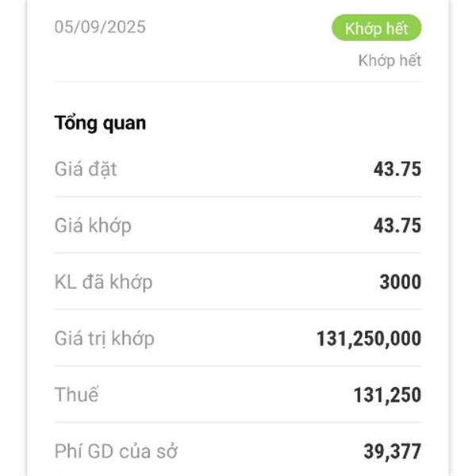Click the gray Khớp hết status text

[x=390, y=60]
